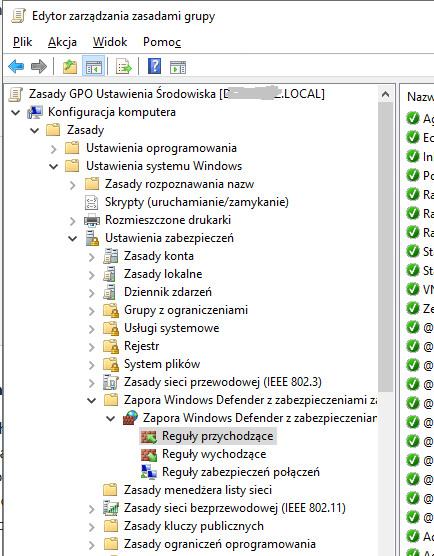Select Reguły zabezpieczeń połączeń in the tree
This screenshot has width=434, height=556.
pos(241,472)
